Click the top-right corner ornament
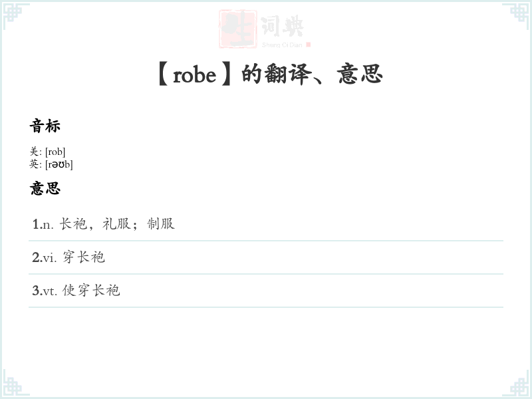Image resolution: width=532 pixels, height=399 pixels. pos(516,16)
